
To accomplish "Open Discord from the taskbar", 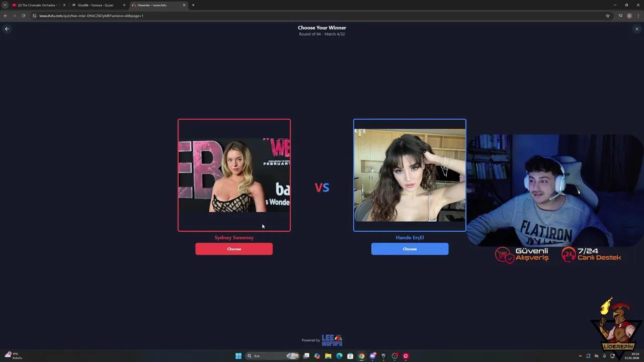I will coord(372,356).
